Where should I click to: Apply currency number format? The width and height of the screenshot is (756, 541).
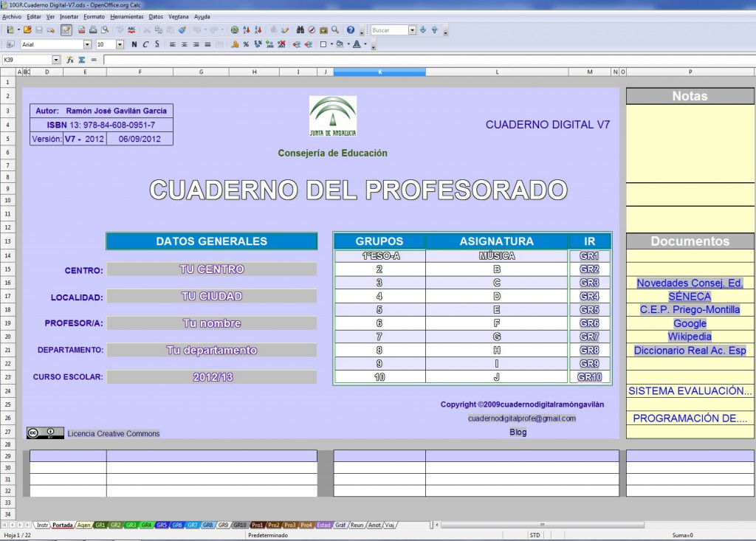tap(235, 44)
